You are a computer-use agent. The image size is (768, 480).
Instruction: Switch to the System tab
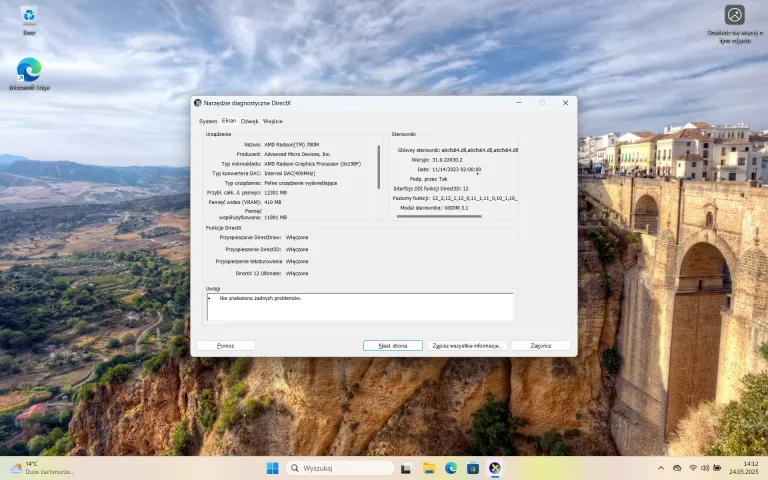208,121
